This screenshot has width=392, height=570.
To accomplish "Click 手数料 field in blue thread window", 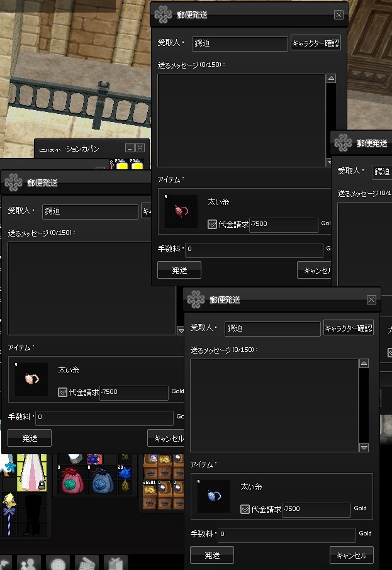I will [x=287, y=535].
